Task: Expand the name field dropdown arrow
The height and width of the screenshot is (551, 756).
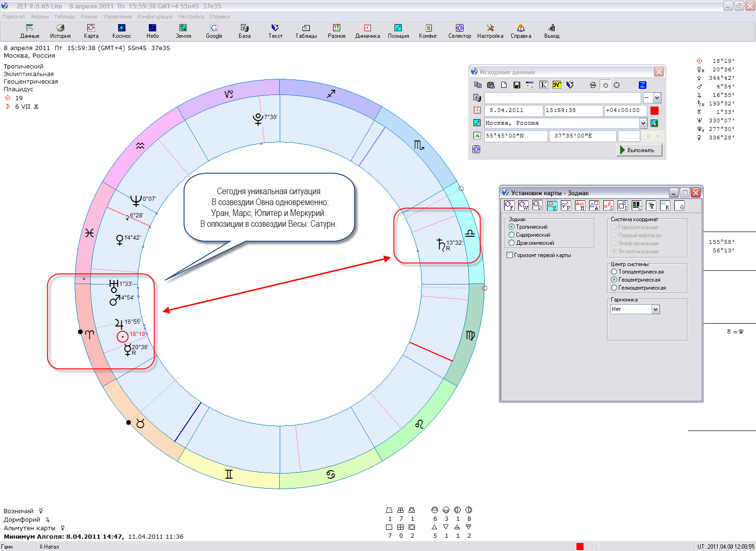Action: pos(657,98)
